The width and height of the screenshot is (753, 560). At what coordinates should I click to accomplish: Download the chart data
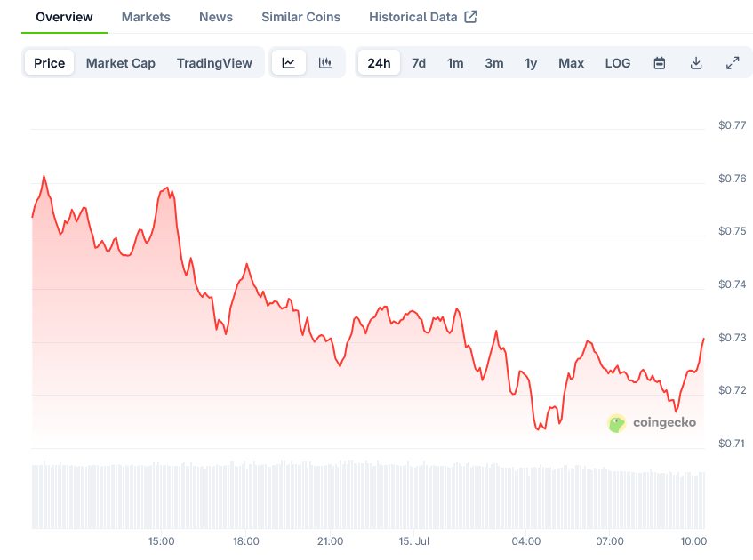tap(696, 63)
